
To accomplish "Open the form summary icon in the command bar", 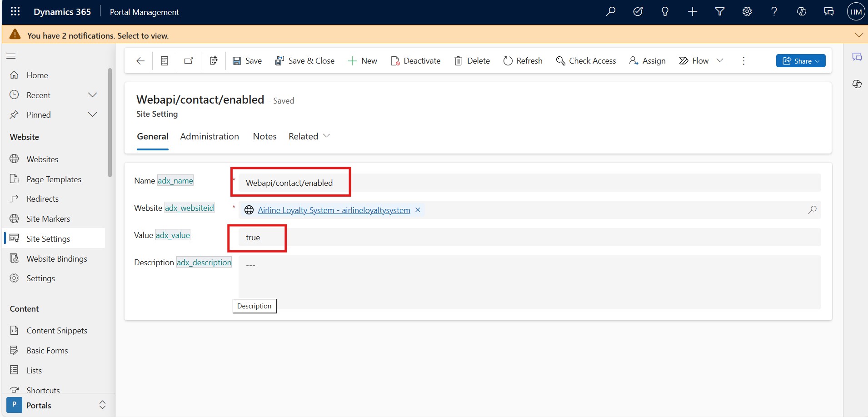I will [164, 60].
